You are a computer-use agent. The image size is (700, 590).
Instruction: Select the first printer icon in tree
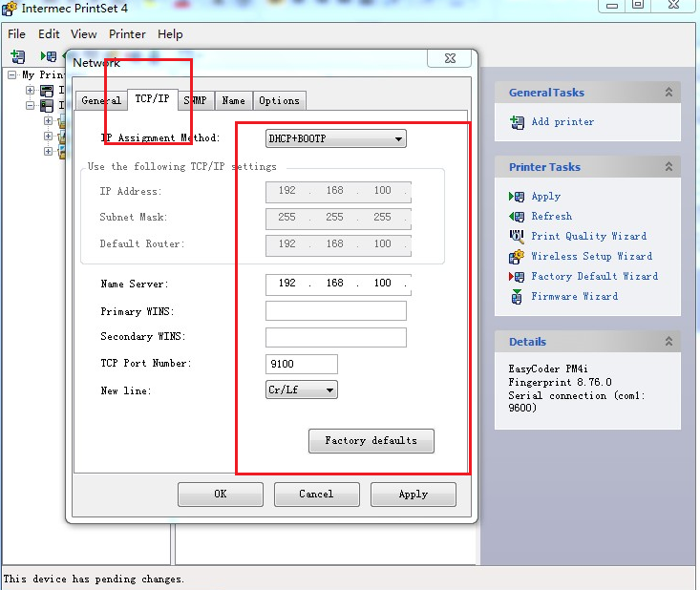[47, 91]
